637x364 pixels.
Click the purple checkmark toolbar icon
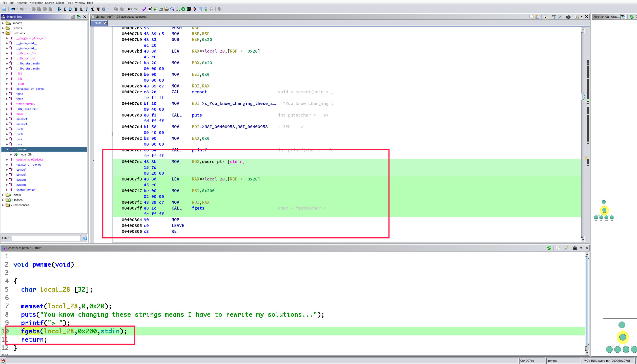(x=144, y=9)
